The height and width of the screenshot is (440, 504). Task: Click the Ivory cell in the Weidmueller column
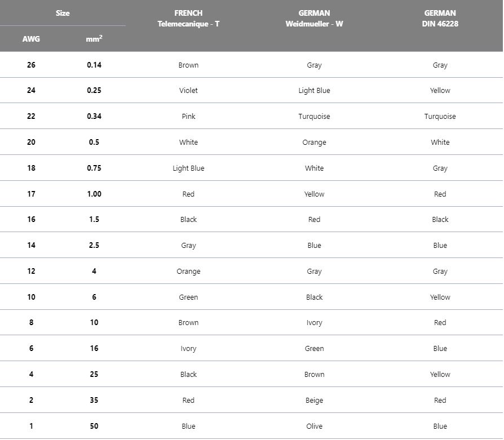pyautogui.click(x=314, y=323)
